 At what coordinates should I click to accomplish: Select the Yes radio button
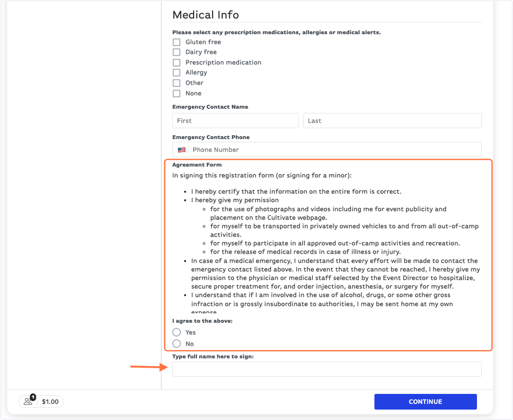(x=177, y=332)
